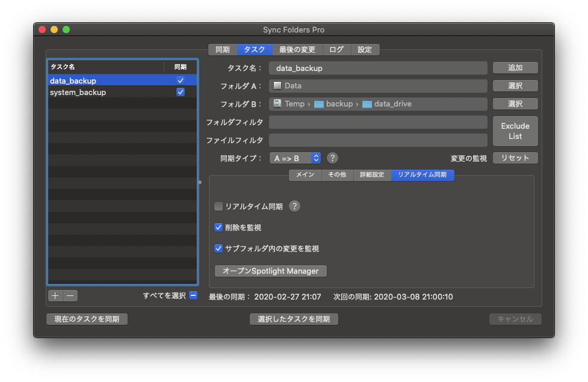The height and width of the screenshot is (382, 588).
Task: Open the Exclude List
Action: [x=515, y=131]
